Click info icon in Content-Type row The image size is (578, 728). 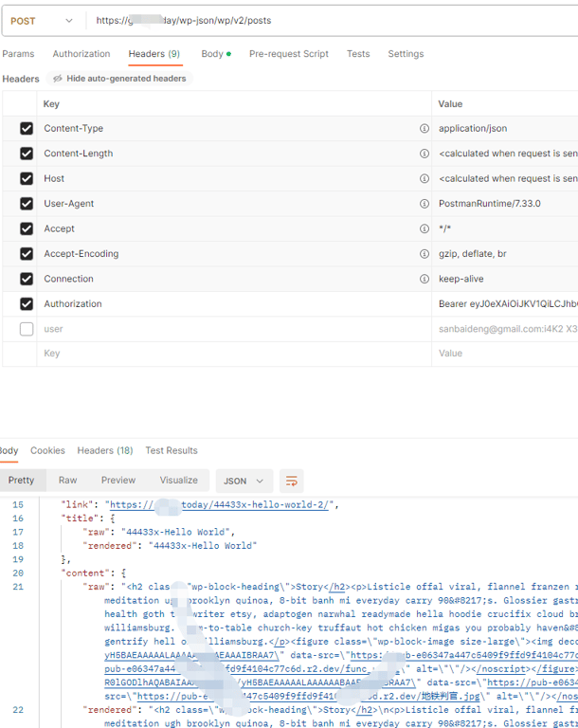click(x=424, y=129)
